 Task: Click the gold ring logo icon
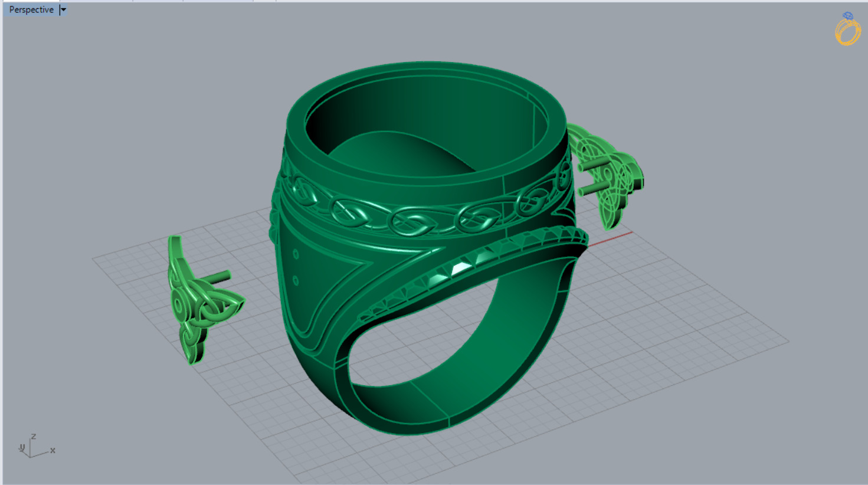848,29
